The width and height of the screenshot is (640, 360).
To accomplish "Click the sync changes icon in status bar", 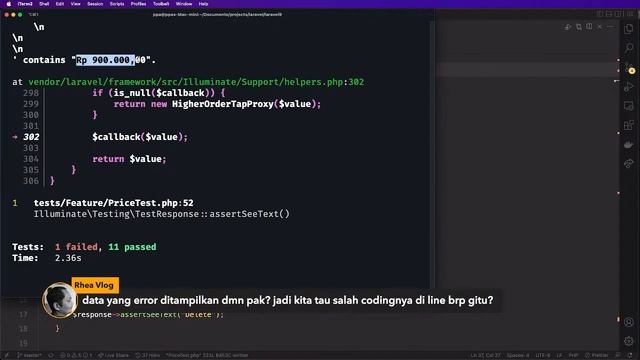I will [51, 355].
